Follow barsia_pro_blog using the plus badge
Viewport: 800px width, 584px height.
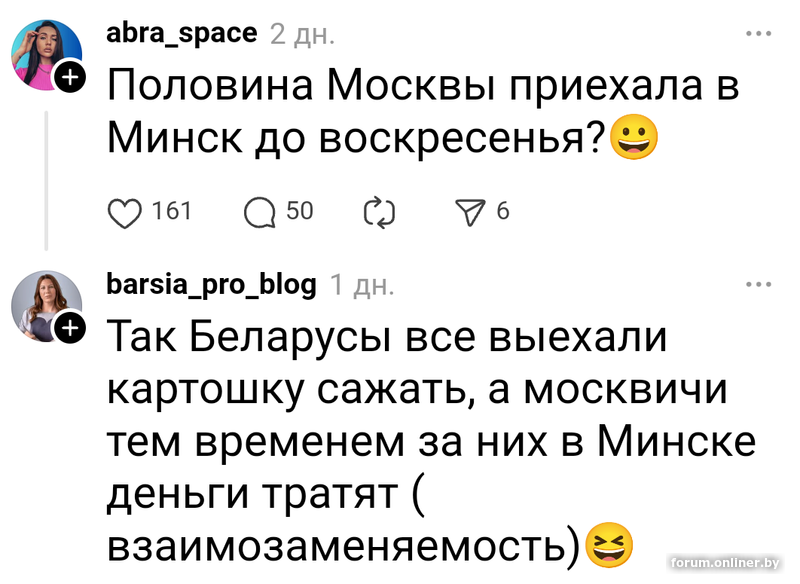[x=71, y=327]
